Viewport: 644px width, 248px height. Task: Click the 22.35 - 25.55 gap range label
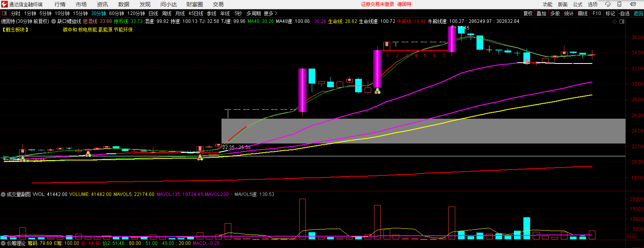pos(236,147)
